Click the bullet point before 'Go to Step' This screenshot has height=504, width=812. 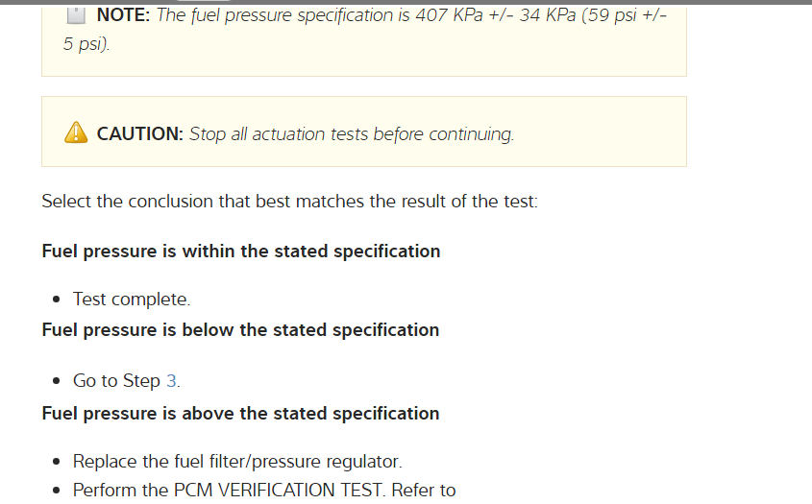point(60,381)
